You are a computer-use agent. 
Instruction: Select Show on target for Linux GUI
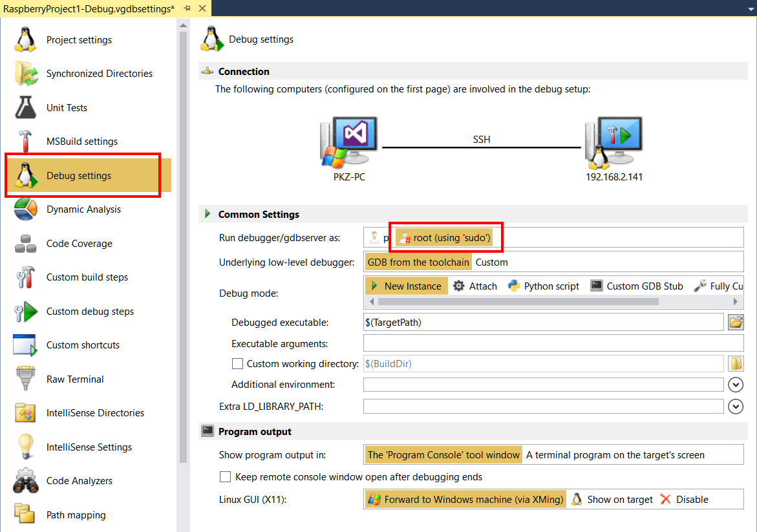tap(612, 499)
